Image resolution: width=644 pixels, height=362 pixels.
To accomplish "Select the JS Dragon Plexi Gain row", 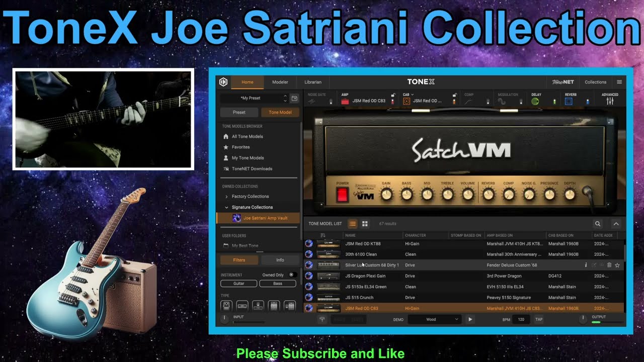I will tap(464, 276).
